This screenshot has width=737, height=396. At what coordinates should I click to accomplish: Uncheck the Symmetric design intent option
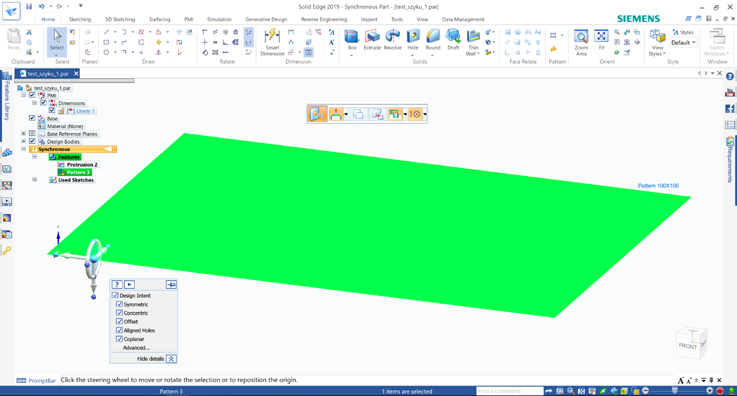click(x=119, y=304)
